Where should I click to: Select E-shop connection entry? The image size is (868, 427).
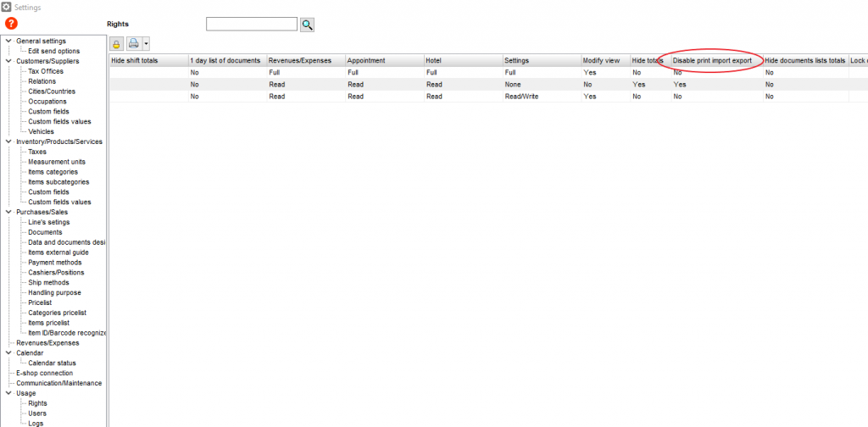(x=44, y=373)
